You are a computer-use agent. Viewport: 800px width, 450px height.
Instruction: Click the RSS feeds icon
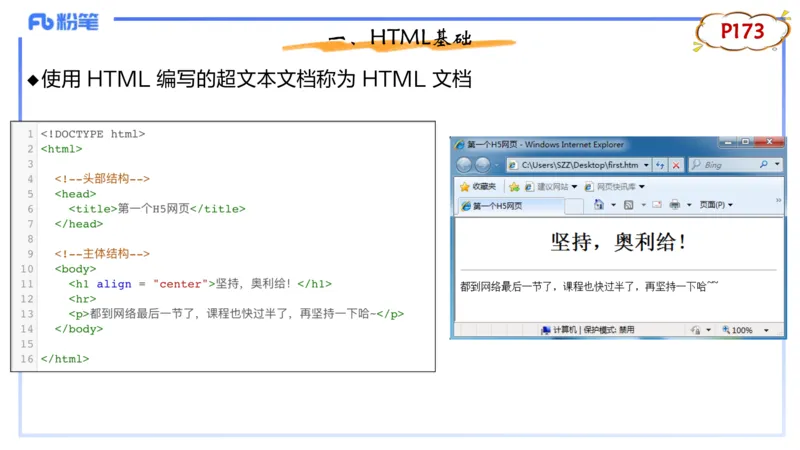pos(628,205)
